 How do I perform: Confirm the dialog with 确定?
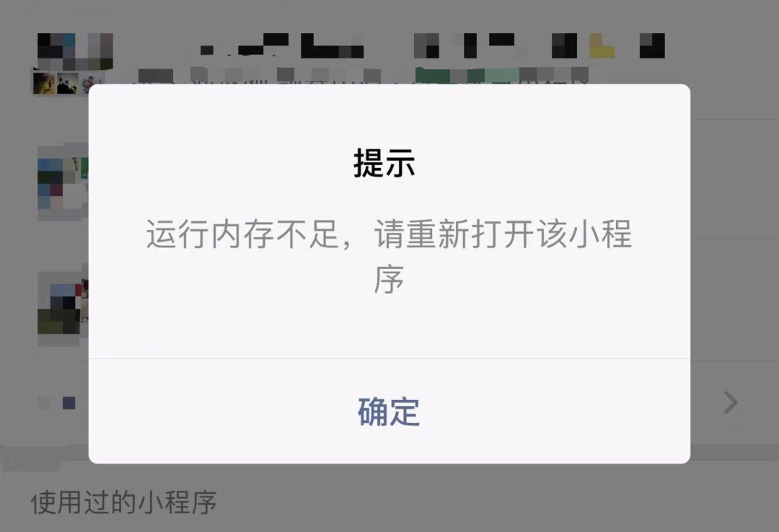(x=389, y=412)
